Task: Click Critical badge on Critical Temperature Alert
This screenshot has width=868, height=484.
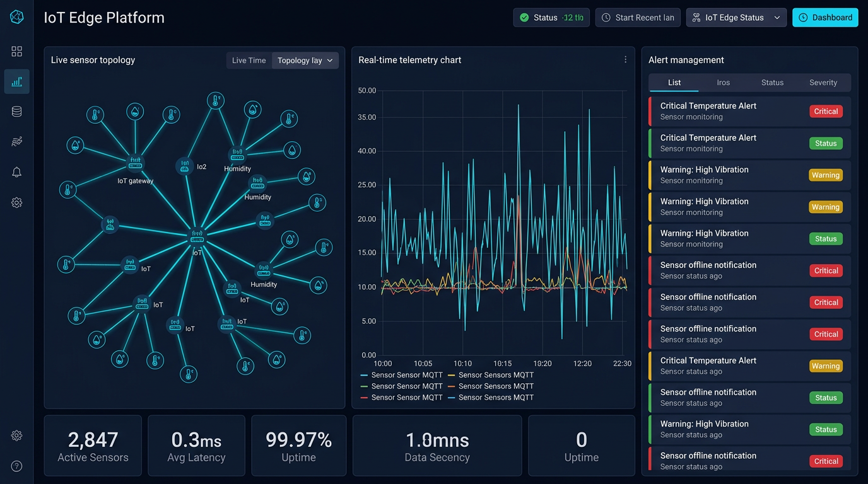Action: [x=826, y=112]
